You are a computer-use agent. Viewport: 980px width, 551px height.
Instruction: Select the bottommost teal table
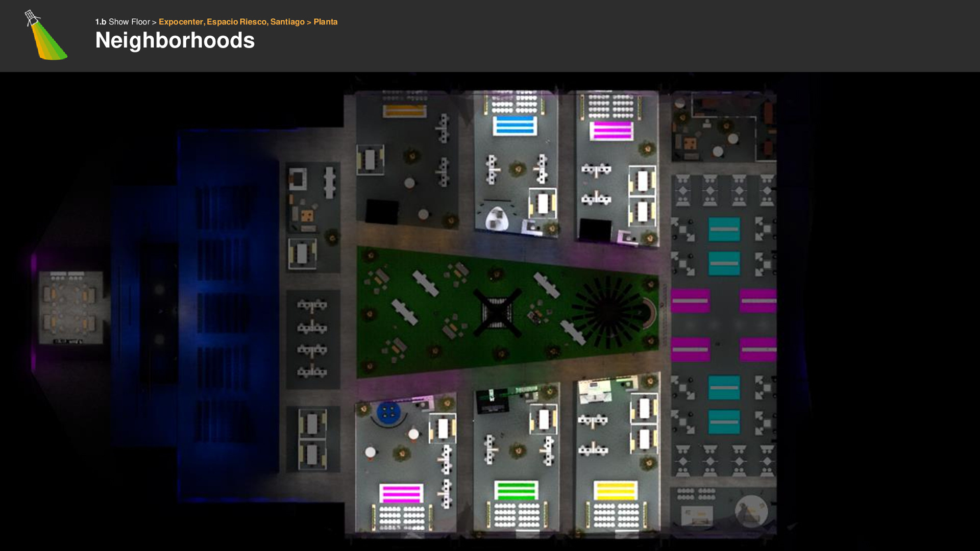click(724, 422)
